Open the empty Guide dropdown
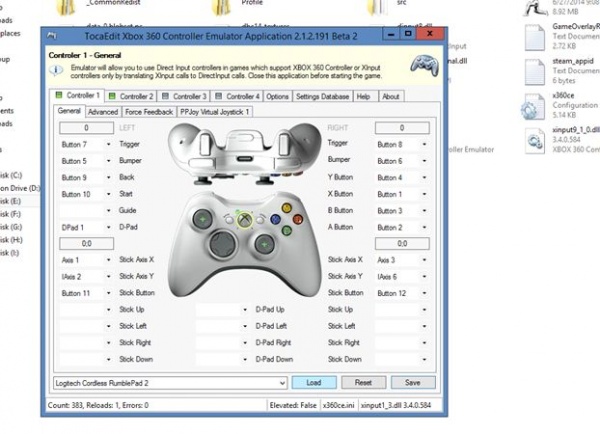Image resolution: width=600 pixels, height=434 pixels. click(86, 210)
